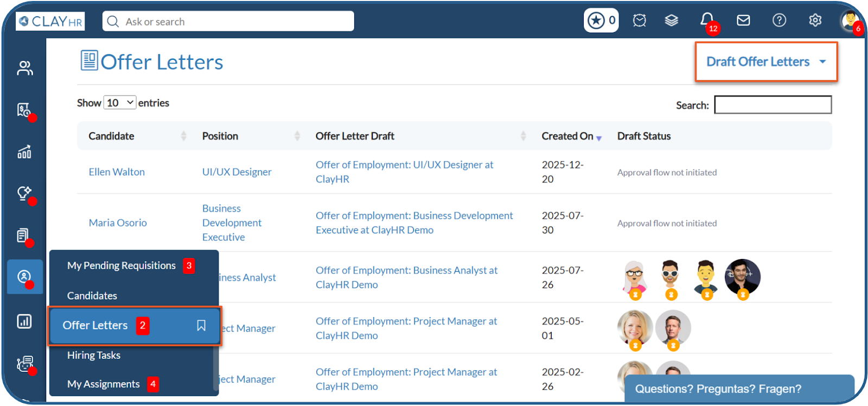This screenshot has height=406, width=868.
Task: Open the lightbulb ideas sidebar icon
Action: (x=24, y=194)
